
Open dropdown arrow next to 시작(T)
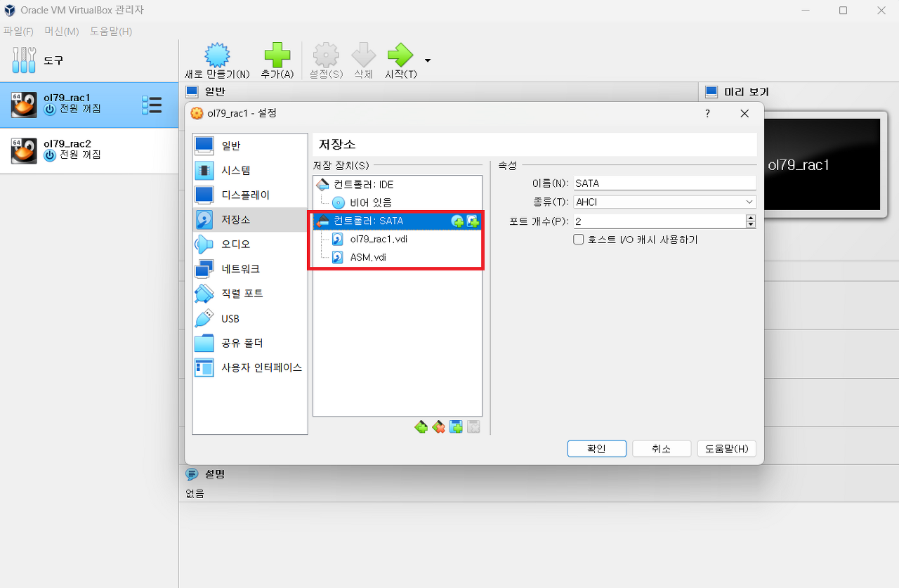pyautogui.click(x=427, y=60)
